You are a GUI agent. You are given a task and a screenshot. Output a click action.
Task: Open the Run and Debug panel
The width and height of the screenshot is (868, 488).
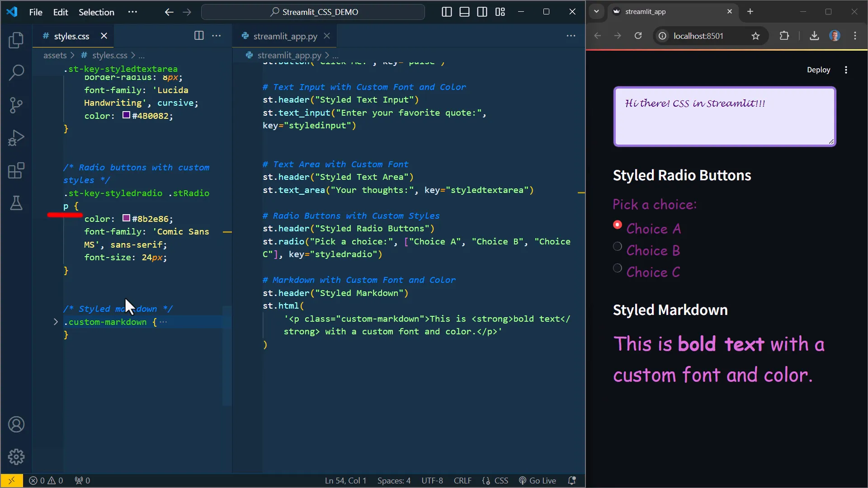point(16,137)
